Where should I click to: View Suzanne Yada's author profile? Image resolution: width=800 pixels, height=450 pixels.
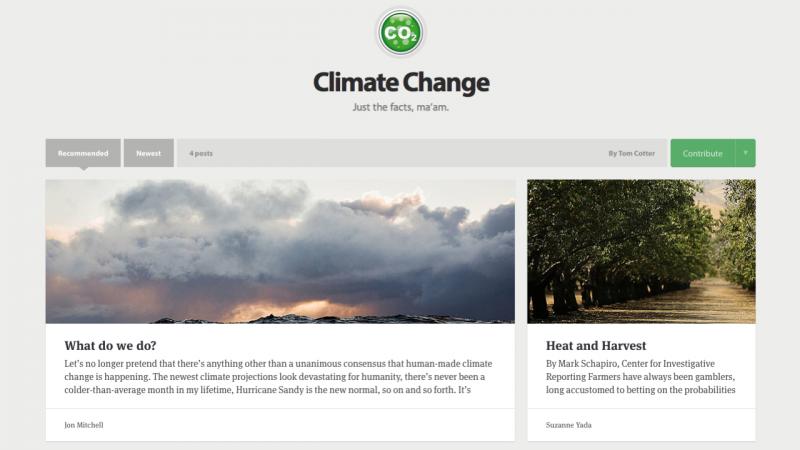click(x=569, y=425)
